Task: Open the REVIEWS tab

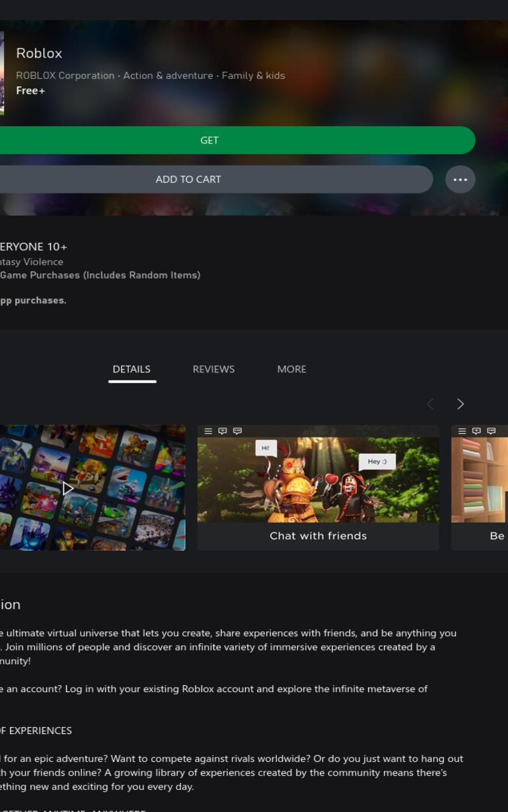Action: pos(213,369)
